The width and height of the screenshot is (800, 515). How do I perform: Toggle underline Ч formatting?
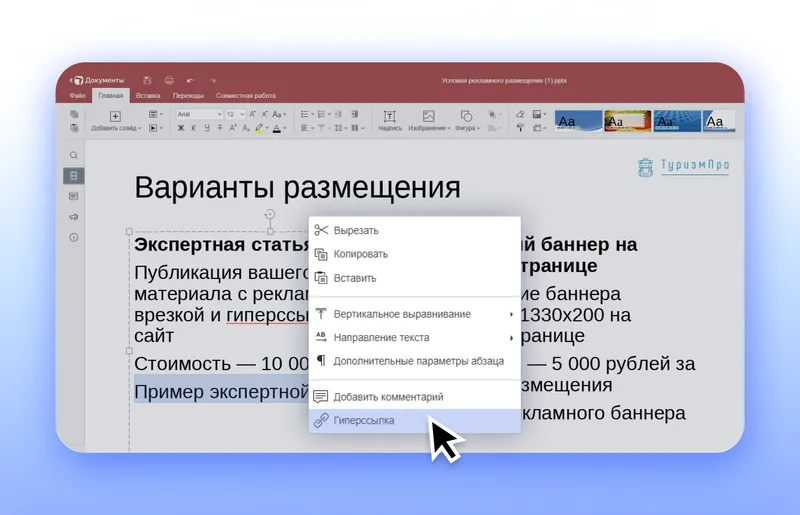coord(207,128)
